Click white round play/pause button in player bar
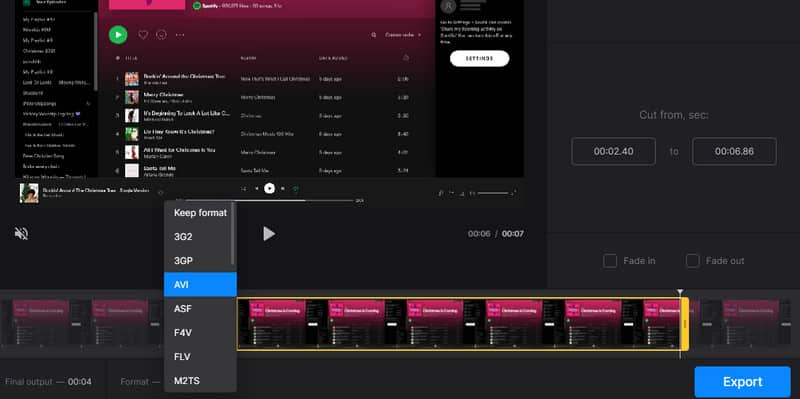 [269, 188]
